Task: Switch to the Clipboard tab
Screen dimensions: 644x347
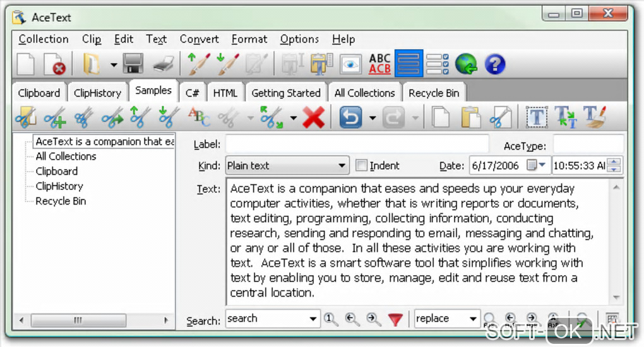Action: click(39, 93)
